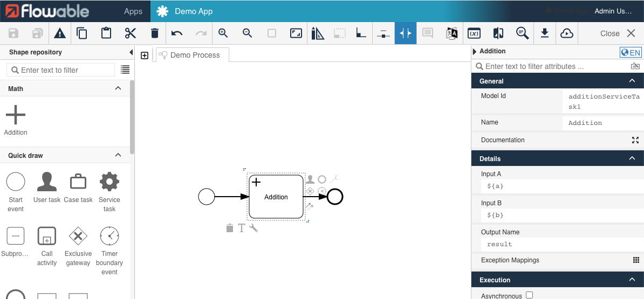The width and height of the screenshot is (644, 299).
Task: Focus the shape filter text field
Action: point(61,69)
